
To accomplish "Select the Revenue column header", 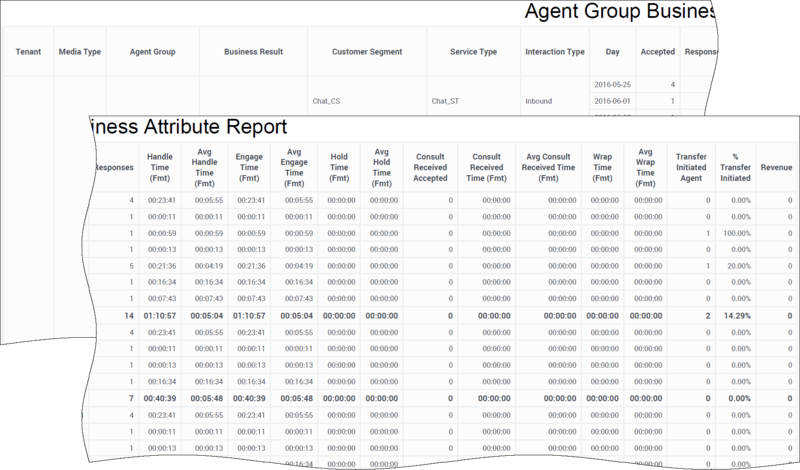I will point(775,165).
